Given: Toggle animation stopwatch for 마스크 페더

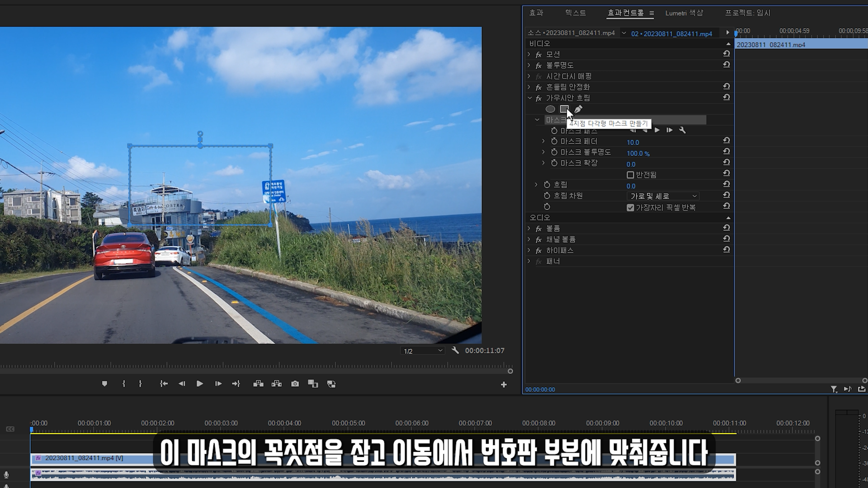Looking at the screenshot, I should tap(554, 141).
